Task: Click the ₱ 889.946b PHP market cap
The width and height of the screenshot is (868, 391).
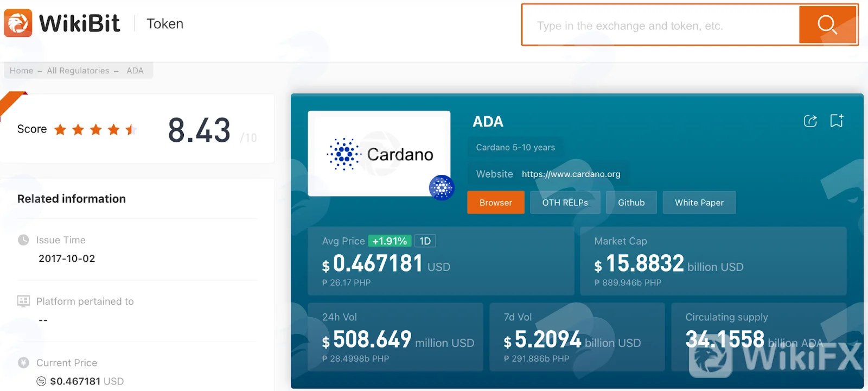Action: click(x=628, y=283)
